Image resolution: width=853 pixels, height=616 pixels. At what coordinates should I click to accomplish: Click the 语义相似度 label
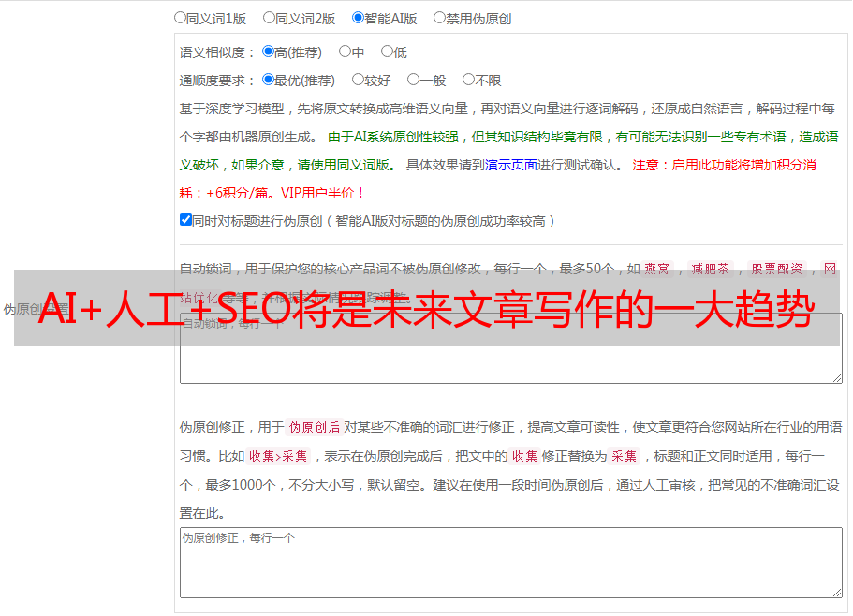[217, 52]
